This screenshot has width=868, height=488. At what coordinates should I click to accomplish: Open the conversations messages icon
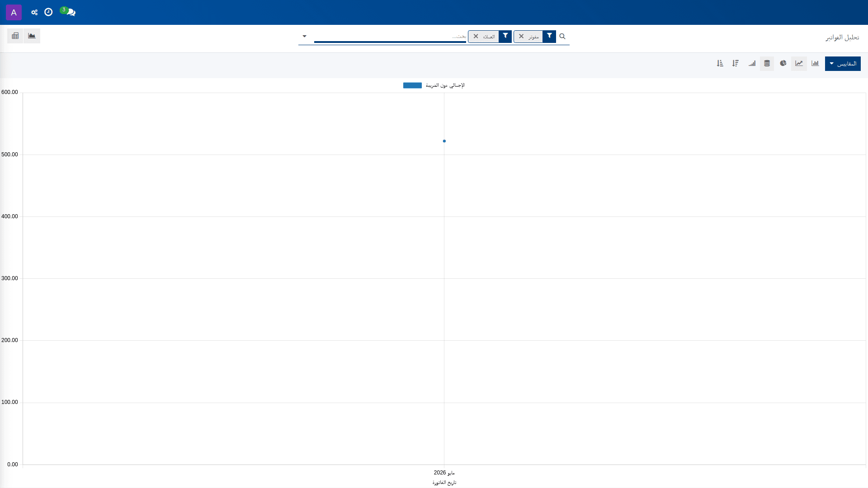point(69,12)
